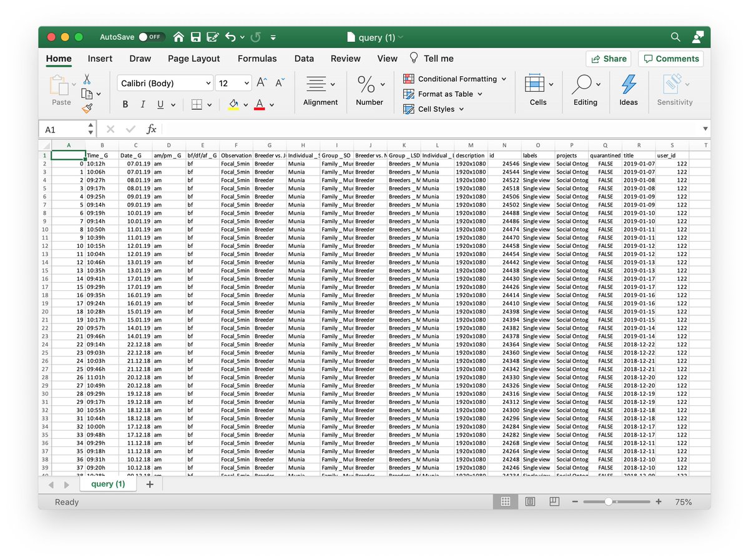Image resolution: width=749 pixels, height=560 pixels.
Task: Open Conditional Formatting menu
Action: pyautogui.click(x=455, y=79)
